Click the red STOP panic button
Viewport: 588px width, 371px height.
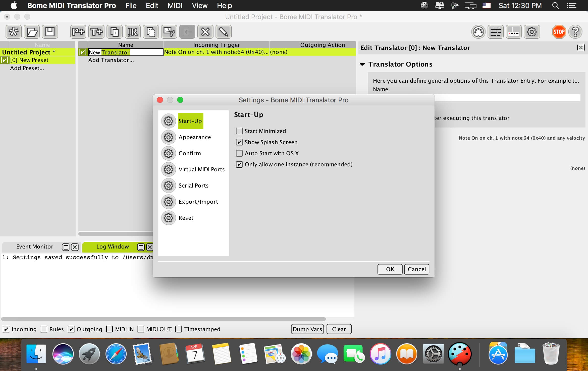[559, 32]
